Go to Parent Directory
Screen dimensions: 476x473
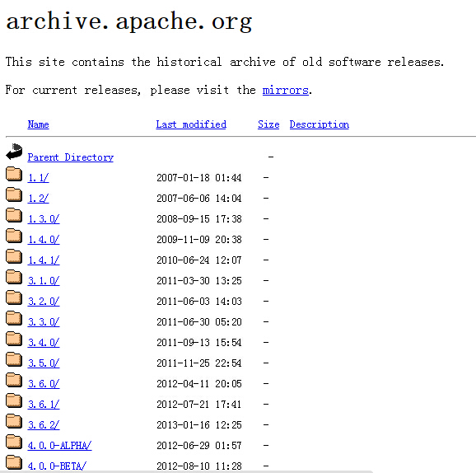click(71, 157)
